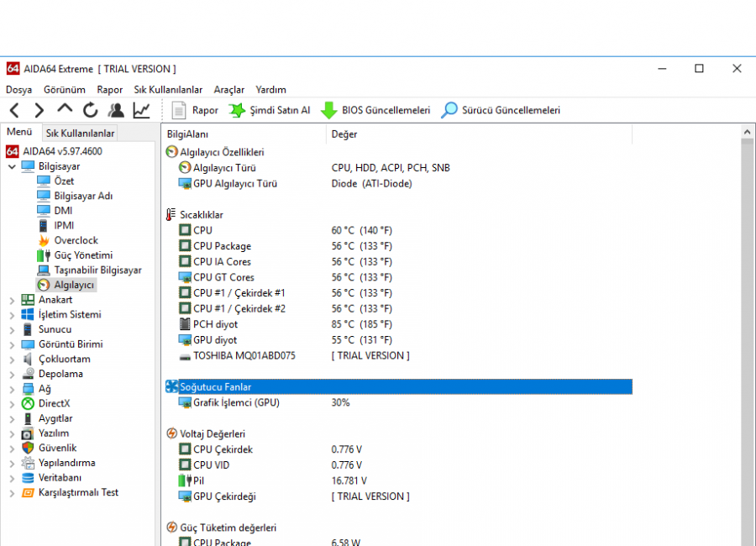Go back with the left arrow toolbar icon
Screen dimensions: 756x546
pyautogui.click(x=14, y=110)
